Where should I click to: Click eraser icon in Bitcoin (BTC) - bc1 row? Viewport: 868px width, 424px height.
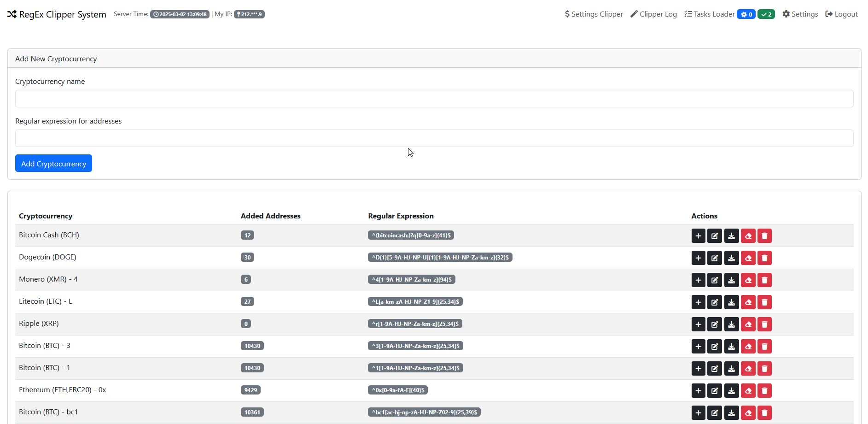point(748,413)
